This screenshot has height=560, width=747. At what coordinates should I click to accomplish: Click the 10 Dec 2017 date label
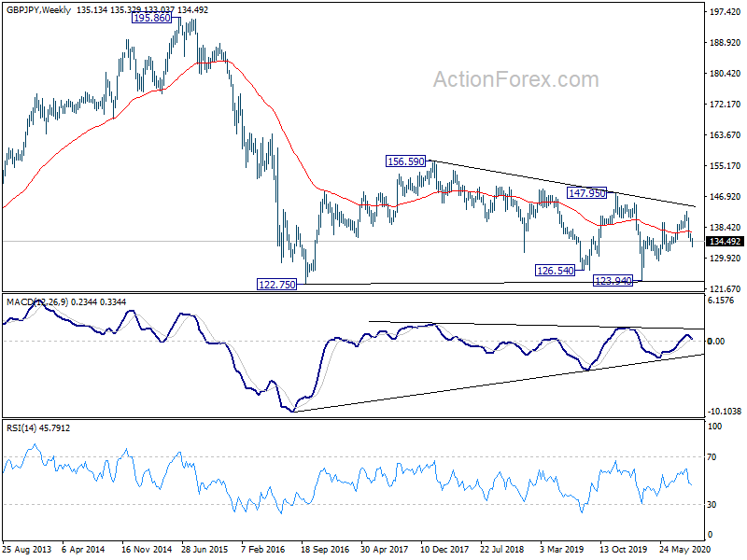pyautogui.click(x=444, y=550)
